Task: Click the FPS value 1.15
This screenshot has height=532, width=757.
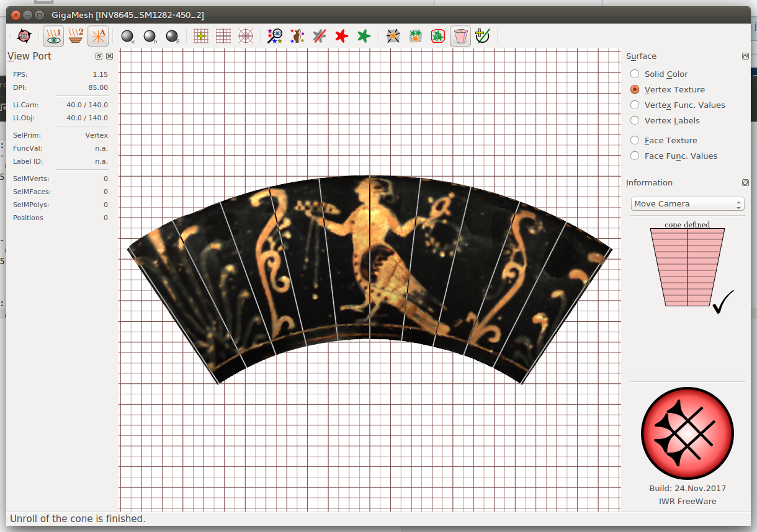Action: (100, 74)
